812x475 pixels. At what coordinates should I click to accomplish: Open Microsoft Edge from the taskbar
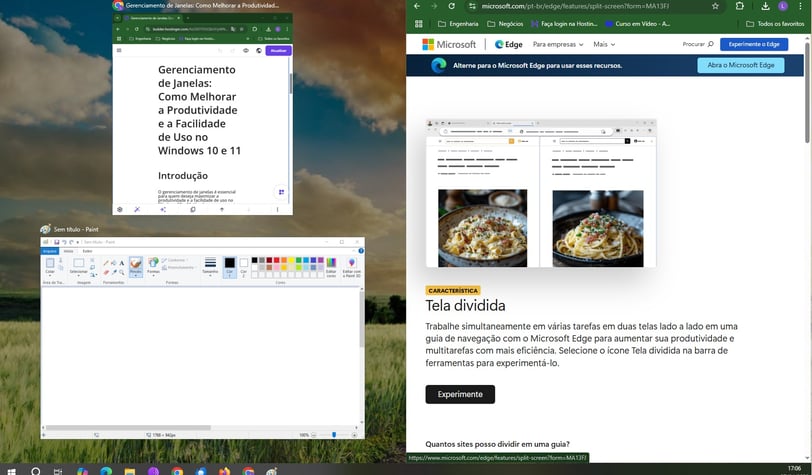[x=106, y=471]
